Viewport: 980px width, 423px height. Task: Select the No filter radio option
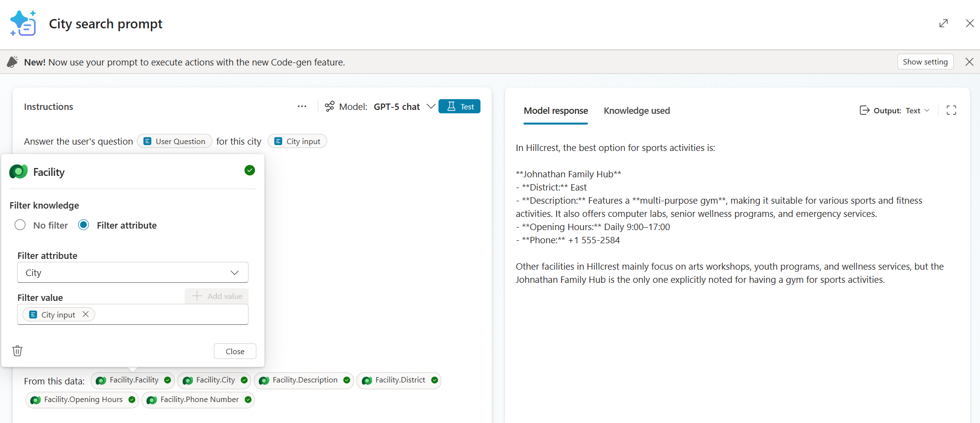(x=20, y=225)
